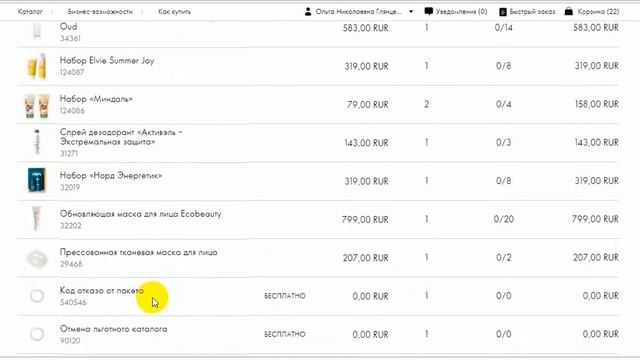
Task: Open the user account profile icon
Action: 308,12
